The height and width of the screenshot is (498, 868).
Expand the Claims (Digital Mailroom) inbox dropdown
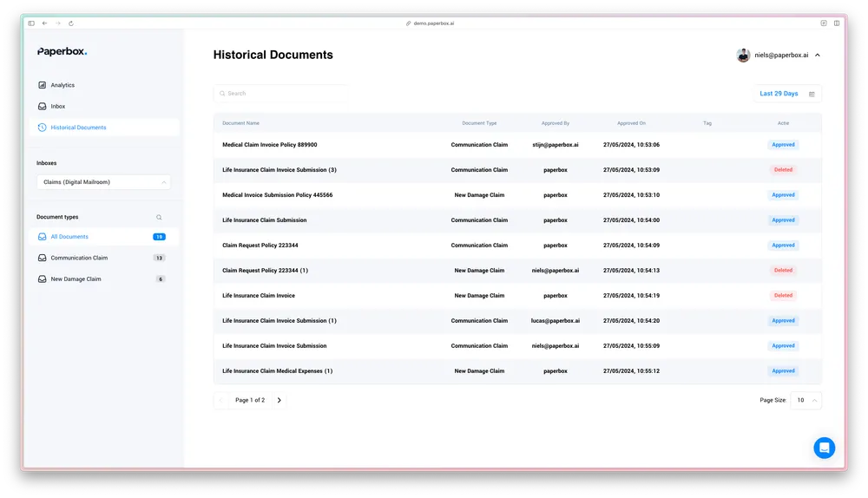tap(103, 182)
